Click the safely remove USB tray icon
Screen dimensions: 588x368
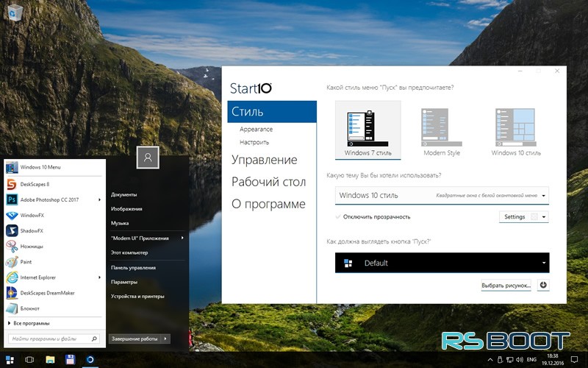[x=501, y=360]
